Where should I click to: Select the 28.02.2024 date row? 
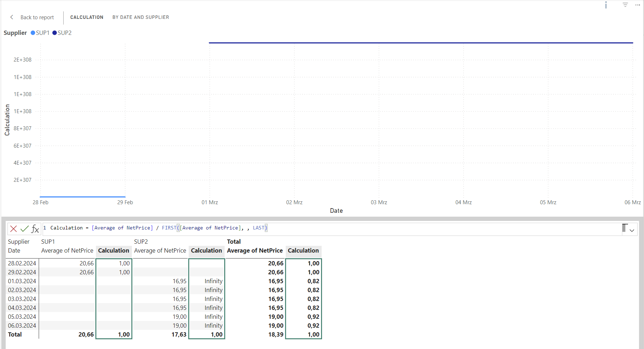point(22,264)
